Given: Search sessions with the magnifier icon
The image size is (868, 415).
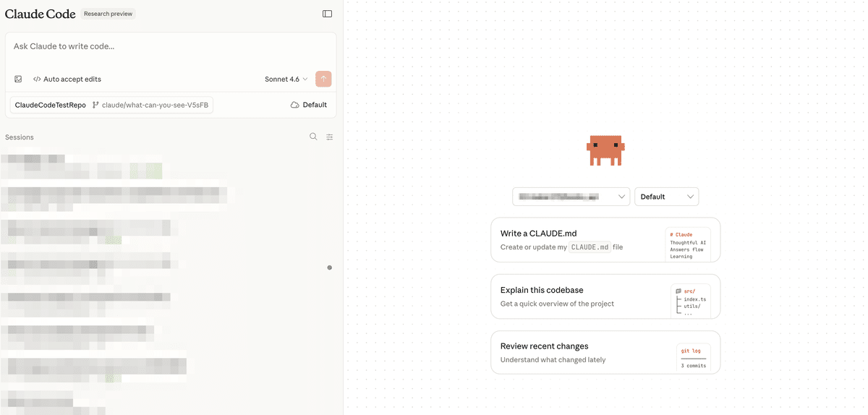Looking at the screenshot, I should click(x=313, y=137).
